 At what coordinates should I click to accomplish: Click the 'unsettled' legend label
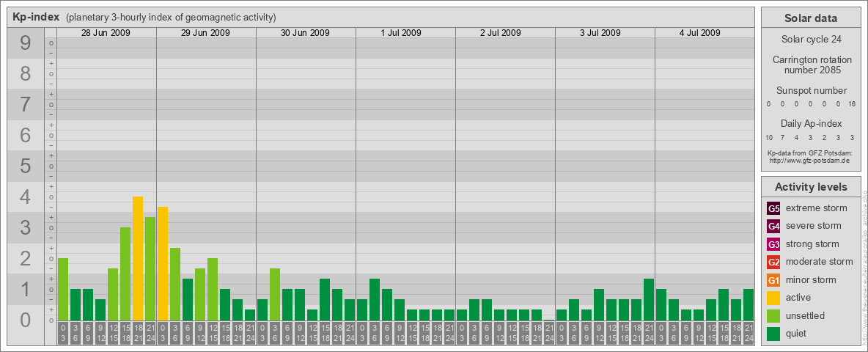[x=806, y=315]
